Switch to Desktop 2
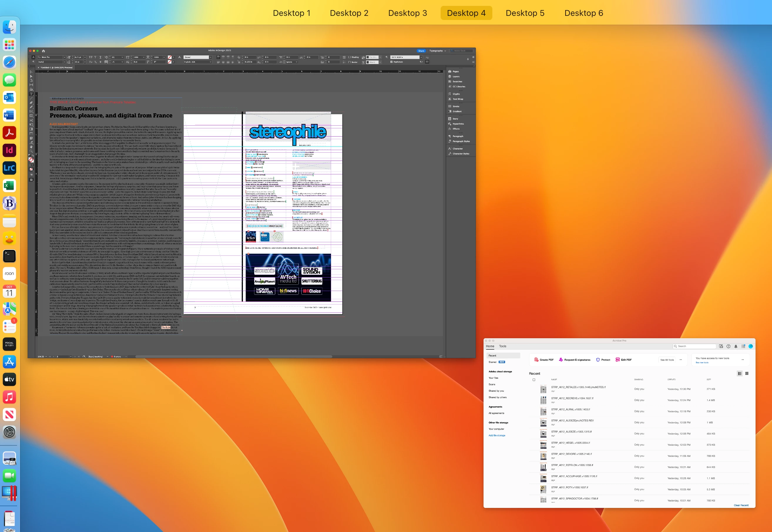The width and height of the screenshot is (772, 532). pyautogui.click(x=349, y=13)
